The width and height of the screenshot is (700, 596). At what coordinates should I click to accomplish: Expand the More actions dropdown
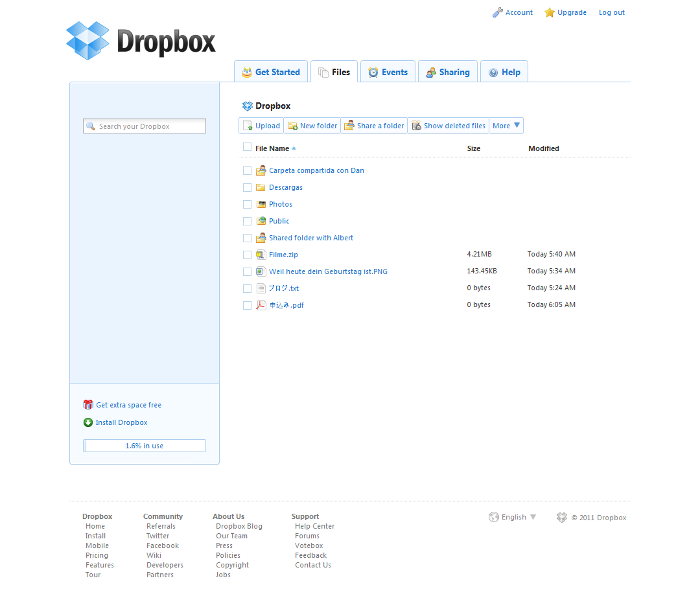tap(506, 126)
